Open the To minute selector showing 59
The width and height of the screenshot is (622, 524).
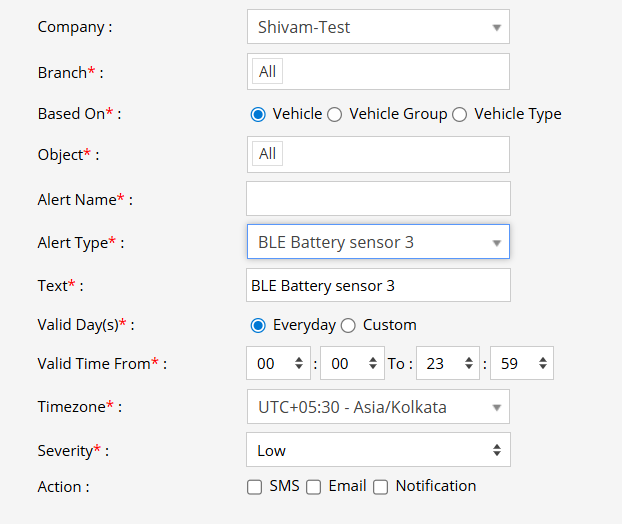[522, 364]
